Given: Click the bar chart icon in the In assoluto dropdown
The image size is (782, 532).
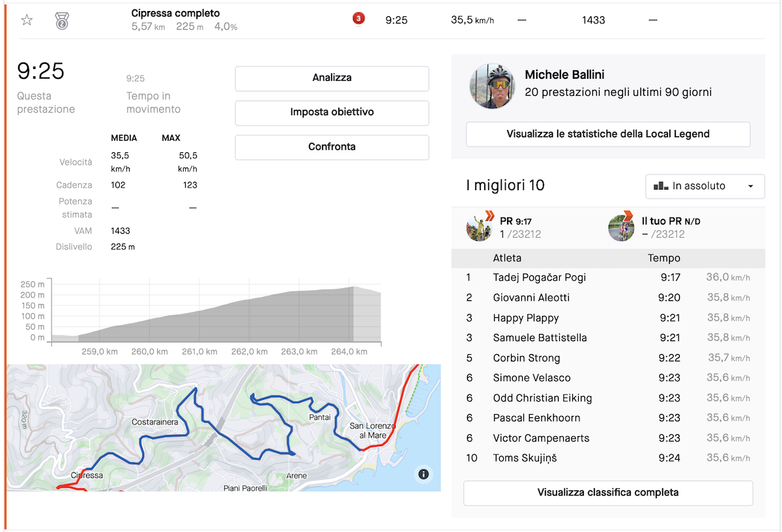Looking at the screenshot, I should 661,186.
